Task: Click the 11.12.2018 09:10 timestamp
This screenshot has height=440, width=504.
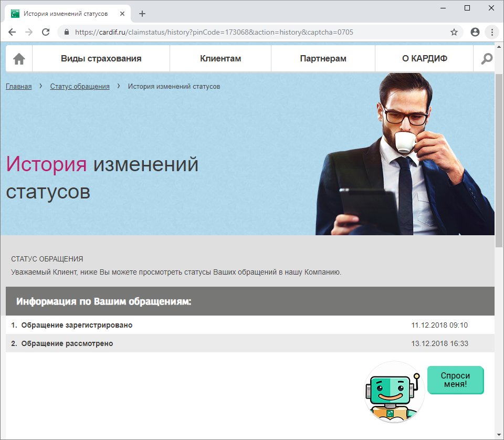Action: (439, 325)
